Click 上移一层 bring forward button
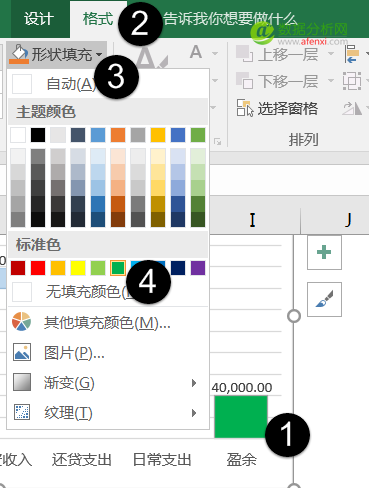The image size is (369, 488). [x=277, y=54]
